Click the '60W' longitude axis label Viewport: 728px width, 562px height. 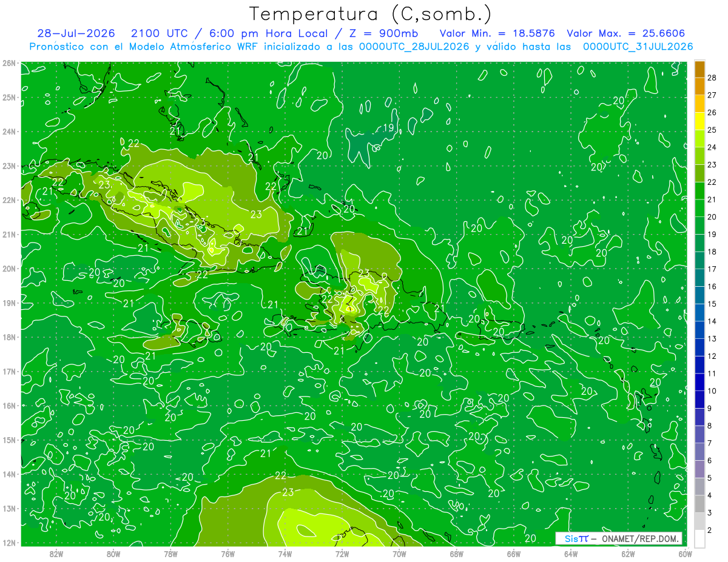684,554
